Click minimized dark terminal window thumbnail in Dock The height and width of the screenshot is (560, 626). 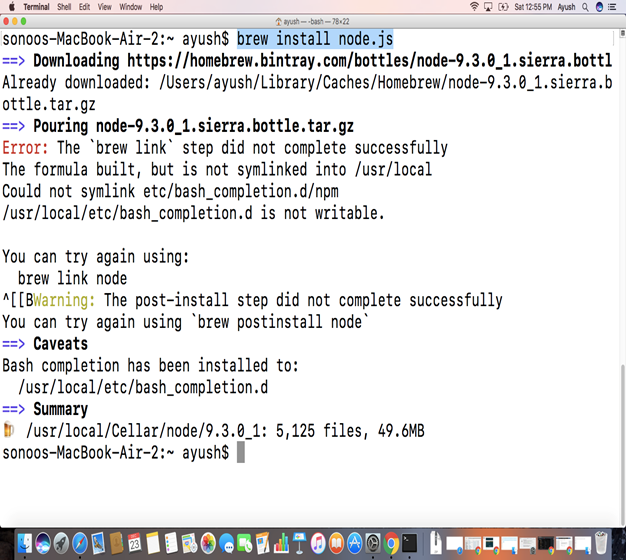tap(546, 544)
